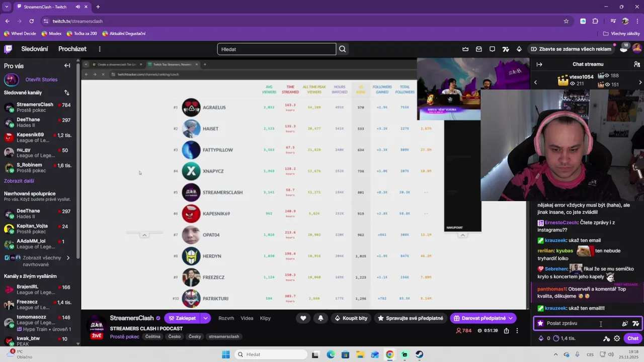The image size is (644, 362).
Task: Bookmark this page with star icon
Action: pos(566,21)
